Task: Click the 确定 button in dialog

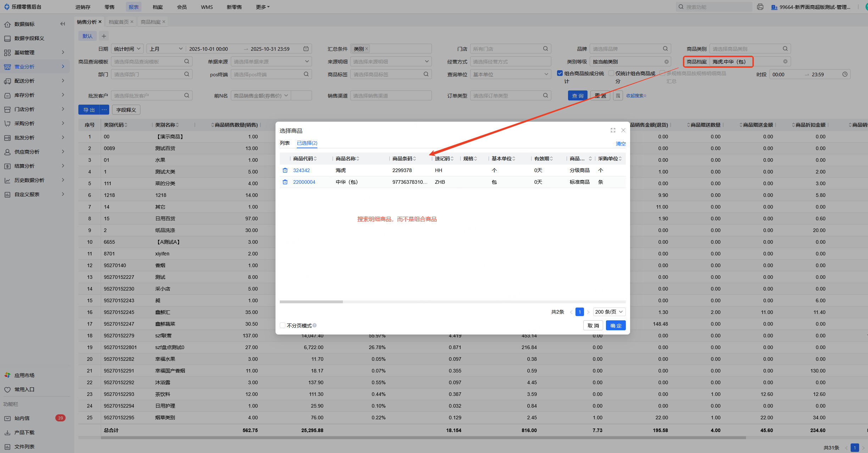Action: [616, 325]
